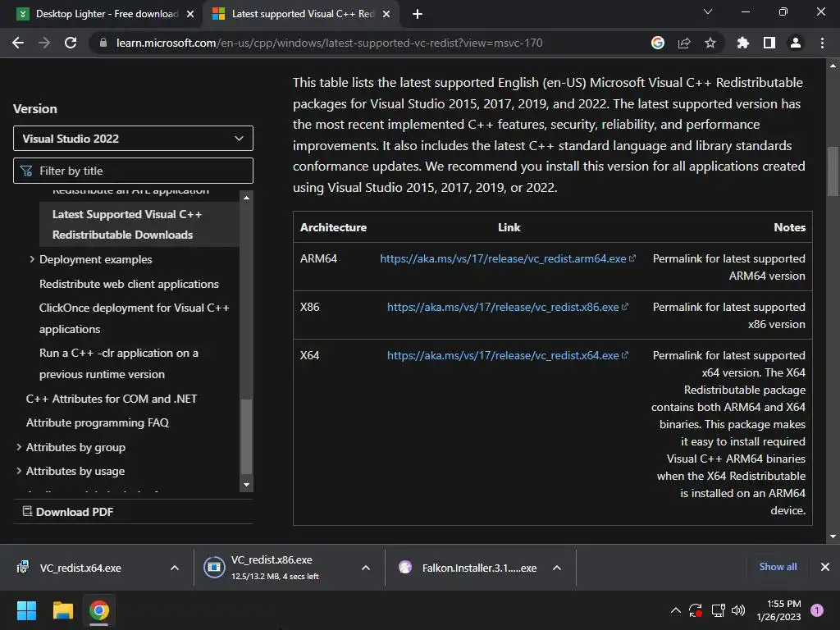This screenshot has width=840, height=630.
Task: Click the address bar URL
Action: tap(330, 43)
